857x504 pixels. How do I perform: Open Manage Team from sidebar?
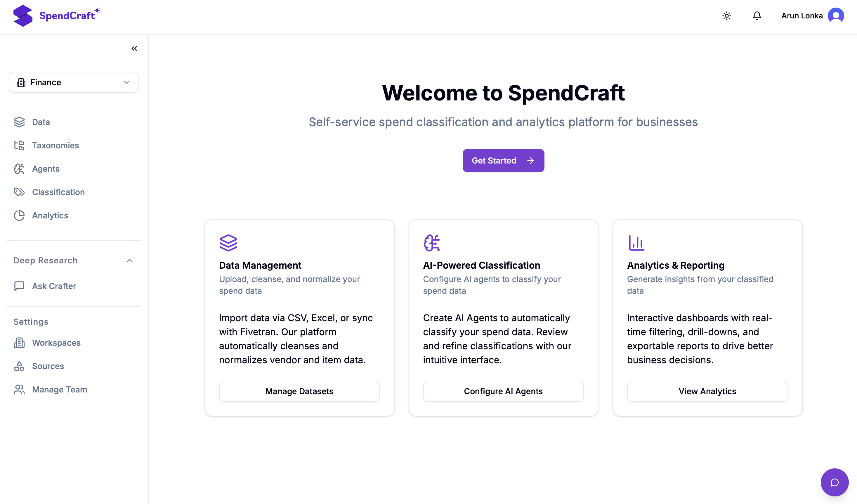point(60,390)
